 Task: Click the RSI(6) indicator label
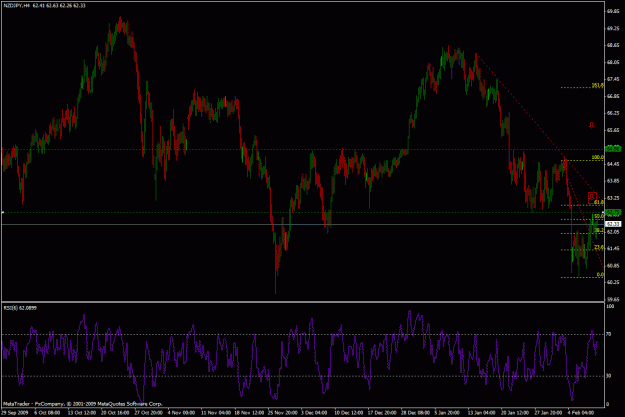pos(20,308)
